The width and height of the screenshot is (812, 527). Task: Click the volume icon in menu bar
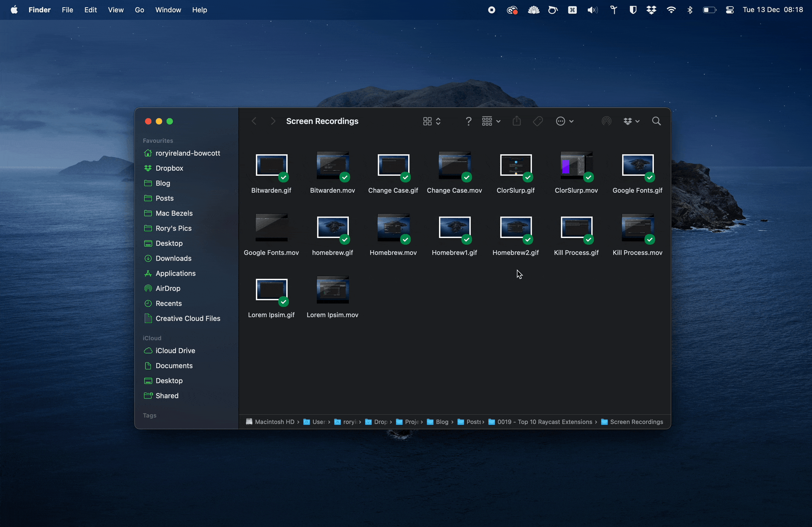click(593, 10)
